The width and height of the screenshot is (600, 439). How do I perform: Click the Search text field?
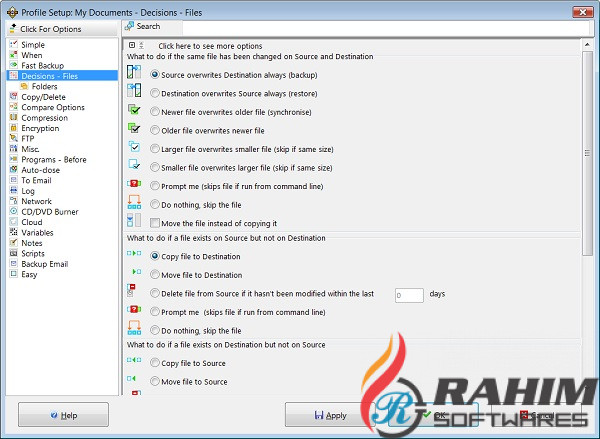click(385, 28)
